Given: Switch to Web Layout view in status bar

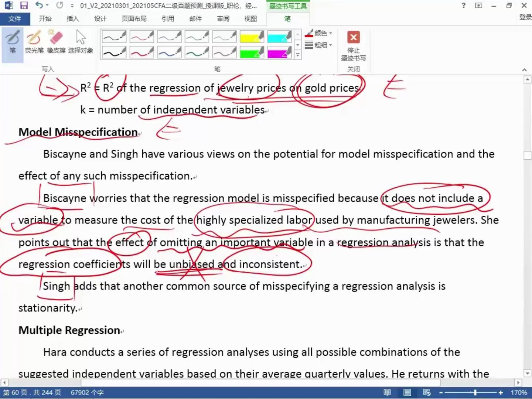Looking at the screenshot, I should click(x=427, y=392).
